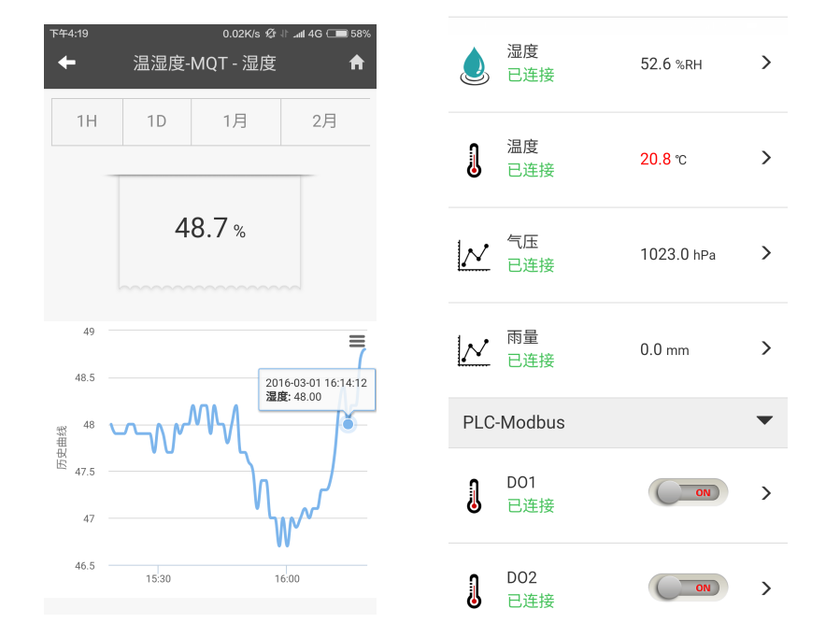This screenshot has height=623, width=840.
Task: Tap the DO1 thermometer icon
Action: click(475, 495)
